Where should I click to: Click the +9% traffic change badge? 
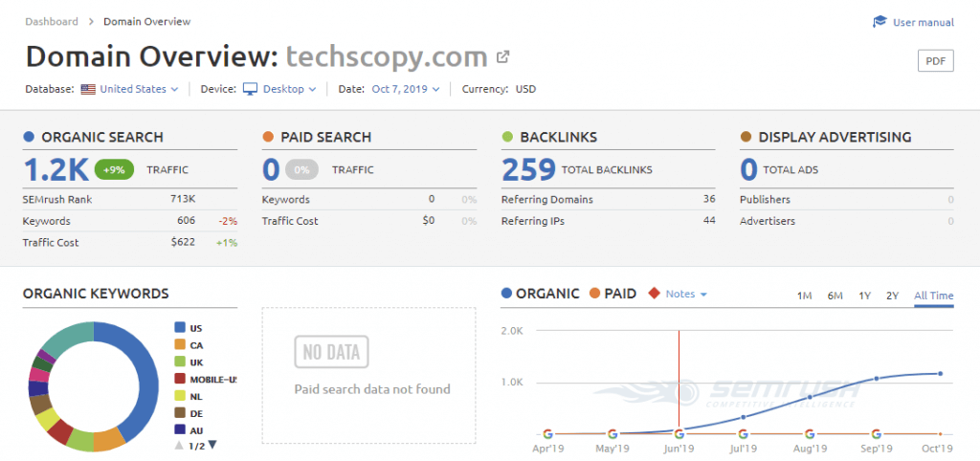click(x=115, y=169)
